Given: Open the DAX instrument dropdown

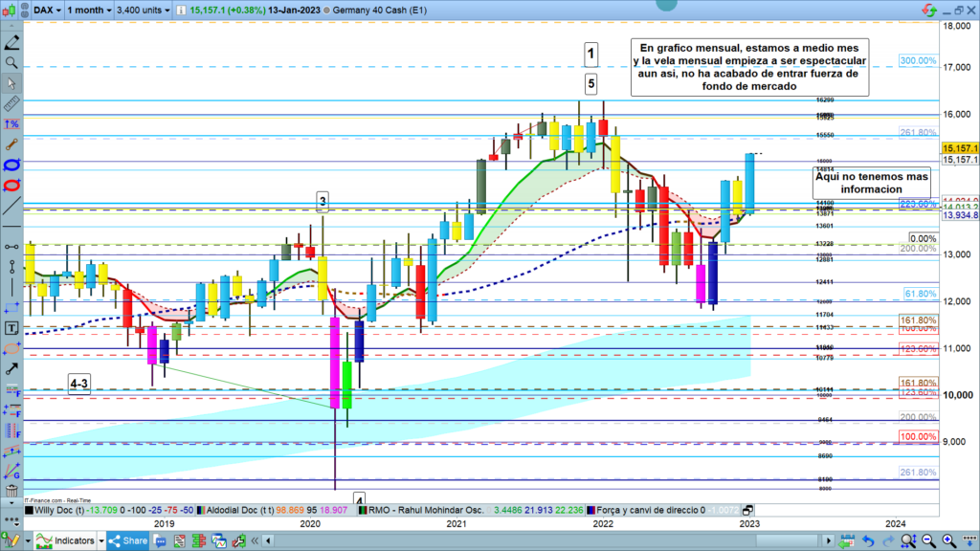Looking at the screenshot, I should (47, 10).
